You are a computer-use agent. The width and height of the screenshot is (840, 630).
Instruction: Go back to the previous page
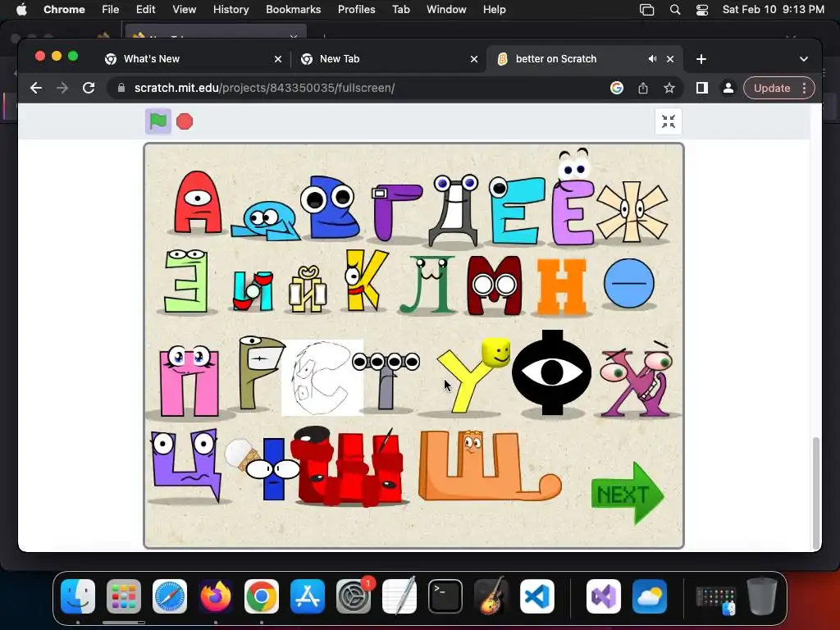coord(36,88)
